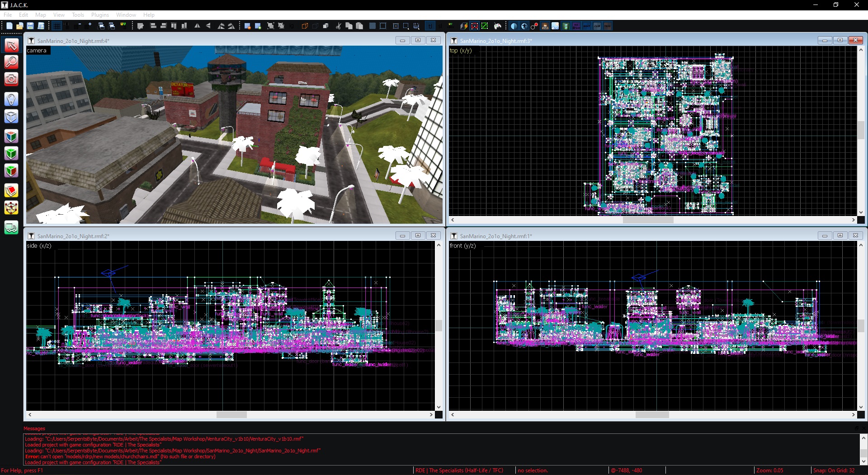Viewport: 868px width, 475px height.
Task: Open the Tools menu
Action: [78, 15]
